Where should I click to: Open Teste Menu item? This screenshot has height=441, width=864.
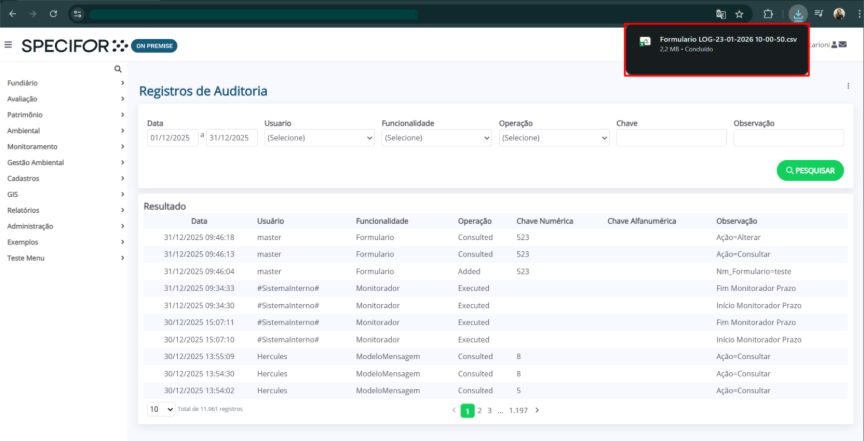click(65, 258)
